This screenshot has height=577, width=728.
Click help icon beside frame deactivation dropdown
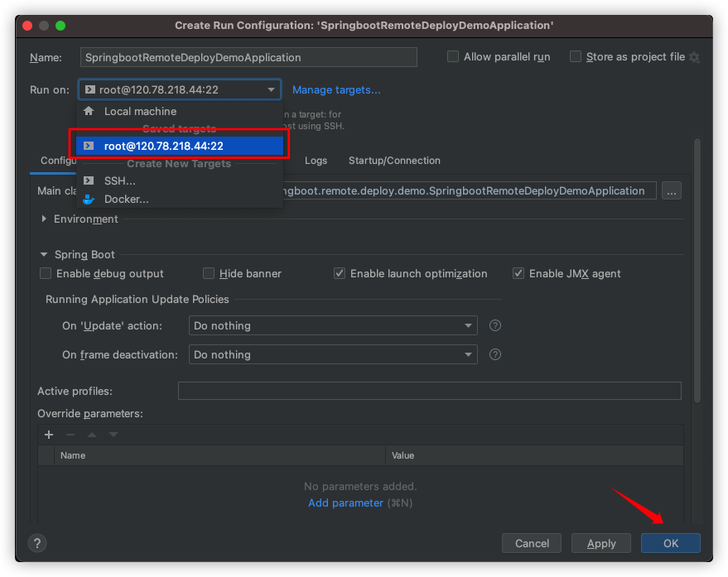[x=495, y=354]
